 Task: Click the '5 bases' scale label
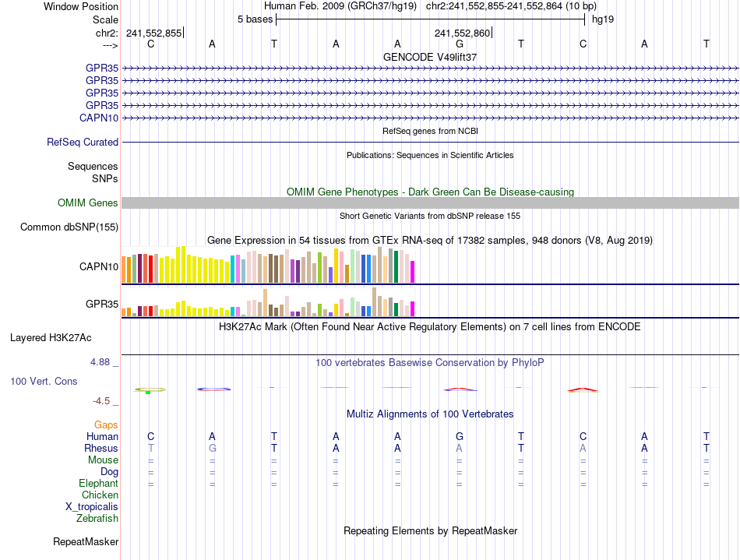coord(255,19)
